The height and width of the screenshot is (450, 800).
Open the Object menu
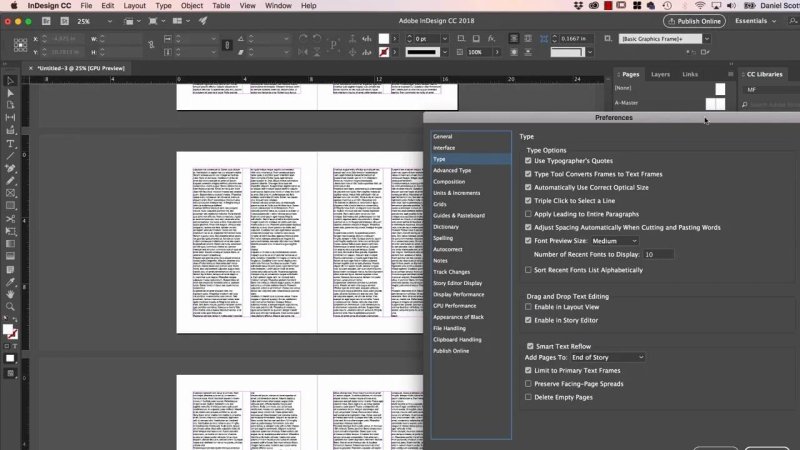tap(192, 6)
